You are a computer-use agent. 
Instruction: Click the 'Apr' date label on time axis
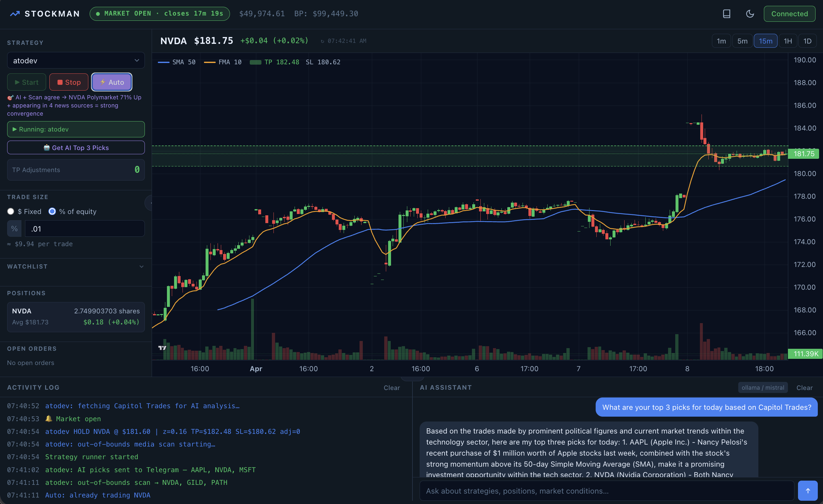pos(256,369)
